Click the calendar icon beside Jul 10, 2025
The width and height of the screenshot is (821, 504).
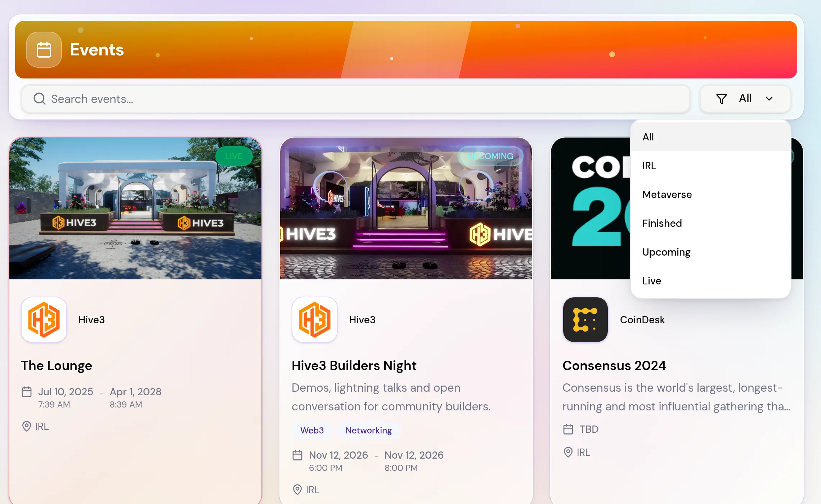pyautogui.click(x=27, y=392)
